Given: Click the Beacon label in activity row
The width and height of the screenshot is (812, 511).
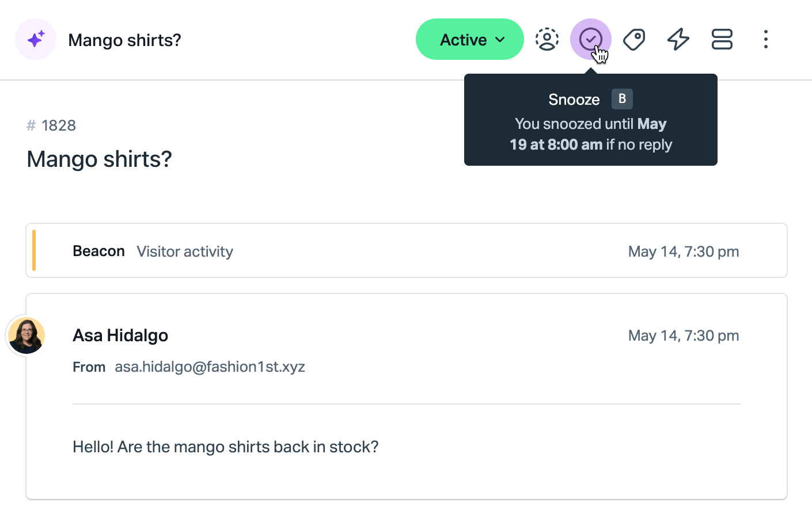Looking at the screenshot, I should coord(98,251).
